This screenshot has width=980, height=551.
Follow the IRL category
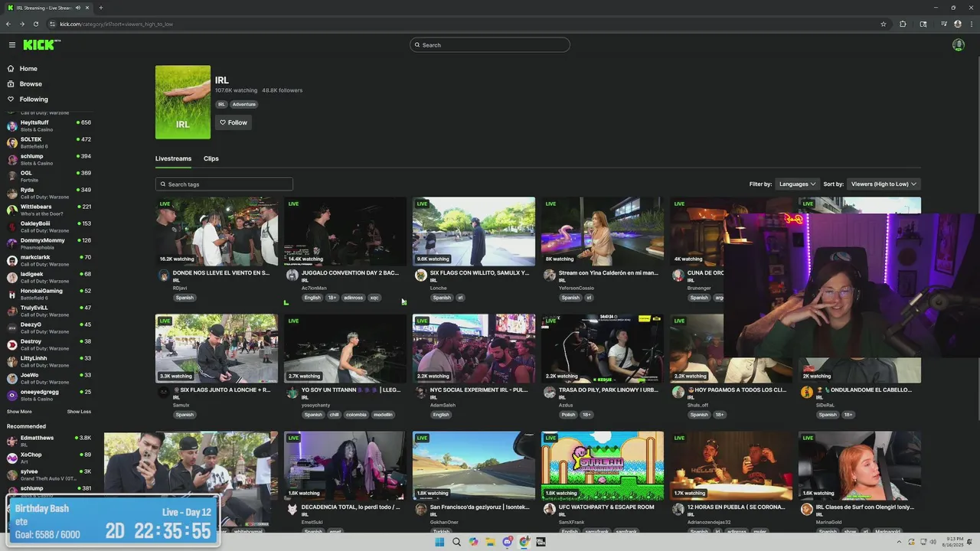234,122
